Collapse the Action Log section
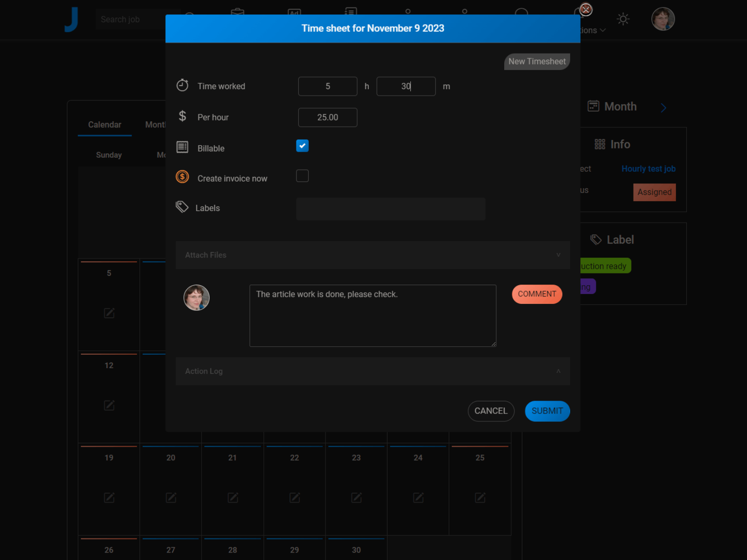 [373, 371]
